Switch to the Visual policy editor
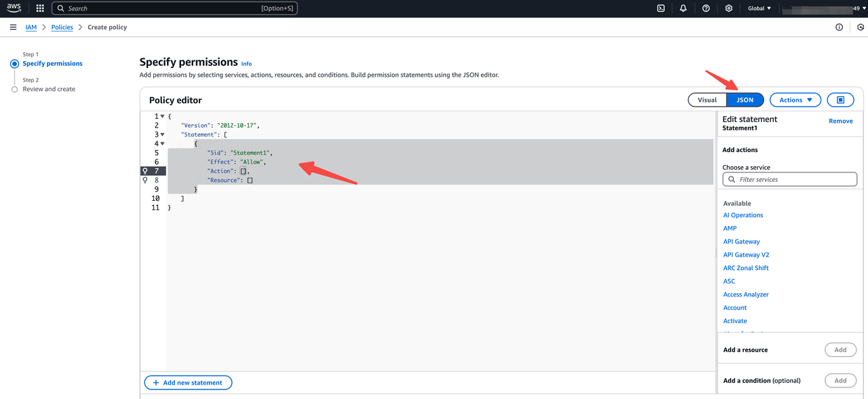 [706, 99]
